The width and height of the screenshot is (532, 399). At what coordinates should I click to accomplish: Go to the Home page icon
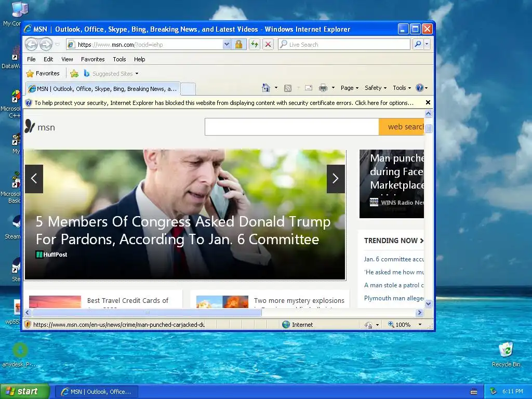[266, 88]
